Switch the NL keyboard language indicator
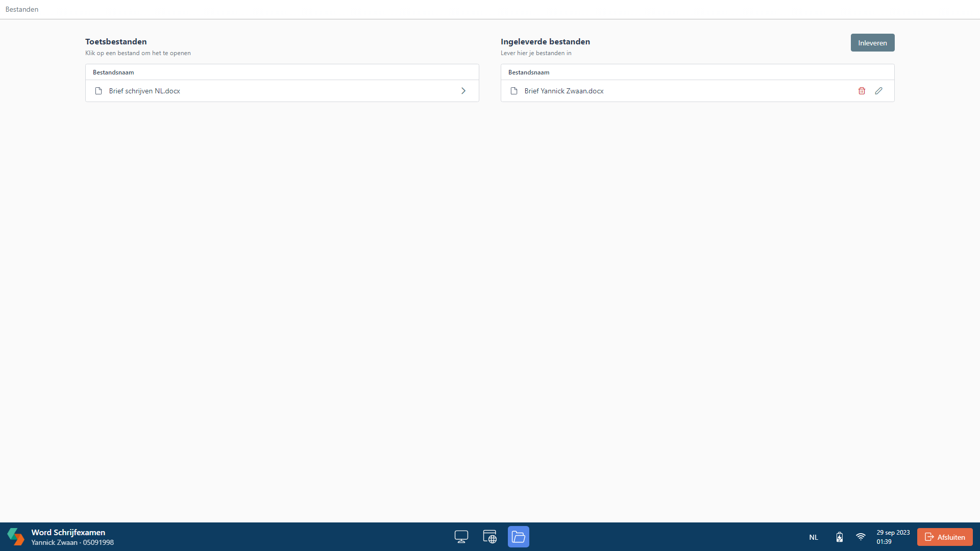This screenshot has height=551, width=980. [814, 537]
